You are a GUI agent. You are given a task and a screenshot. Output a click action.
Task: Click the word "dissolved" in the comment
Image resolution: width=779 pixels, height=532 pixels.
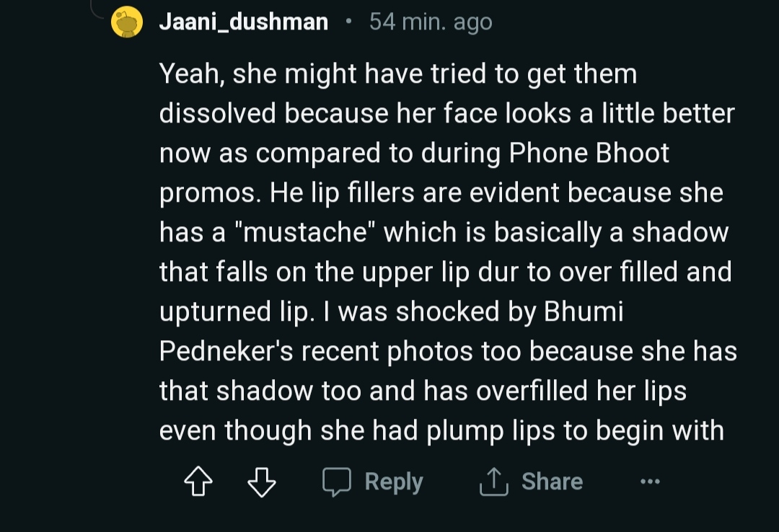[218, 113]
